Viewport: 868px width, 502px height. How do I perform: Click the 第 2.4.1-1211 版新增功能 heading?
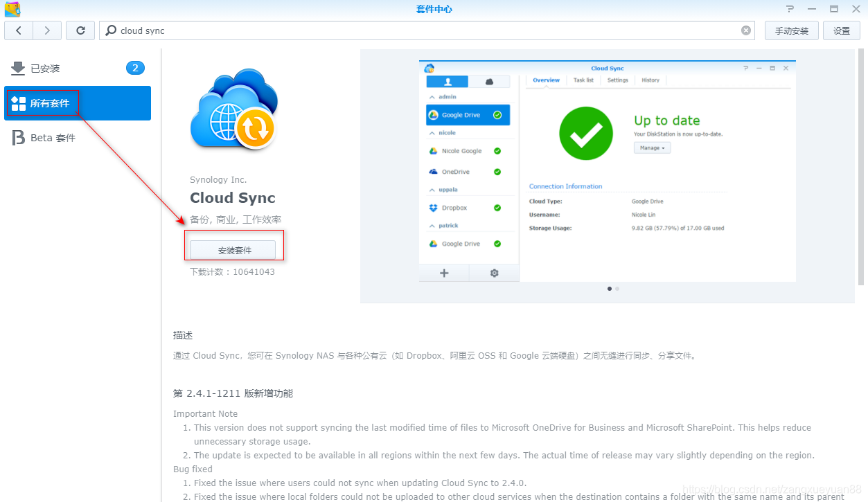[x=233, y=393]
